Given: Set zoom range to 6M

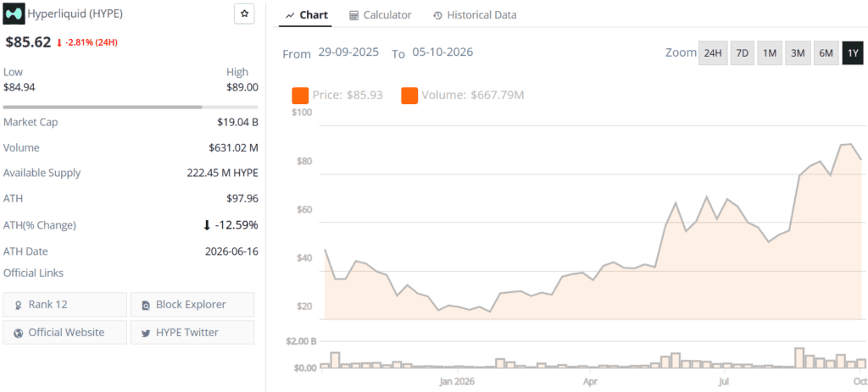Looking at the screenshot, I should pos(826,53).
